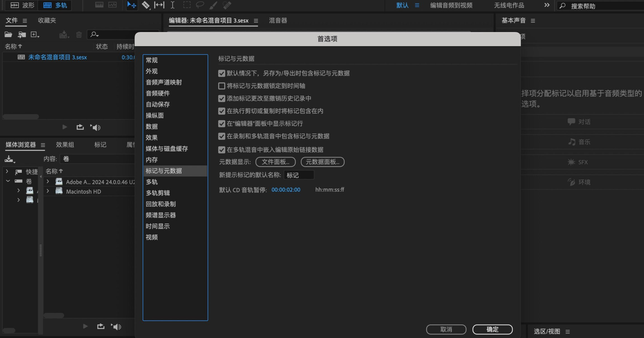Show the spectral pitch display icon
Screen dimensions: 644x338
coord(112,5)
